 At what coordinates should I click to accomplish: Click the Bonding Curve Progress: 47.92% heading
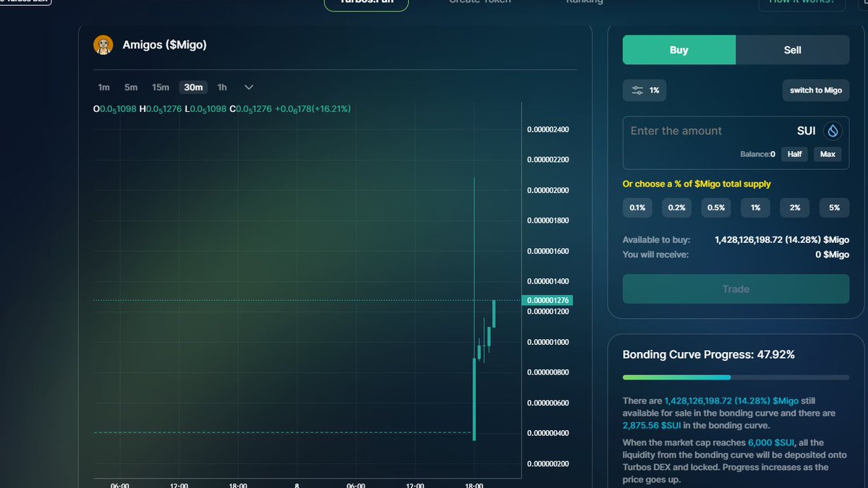pos(709,354)
